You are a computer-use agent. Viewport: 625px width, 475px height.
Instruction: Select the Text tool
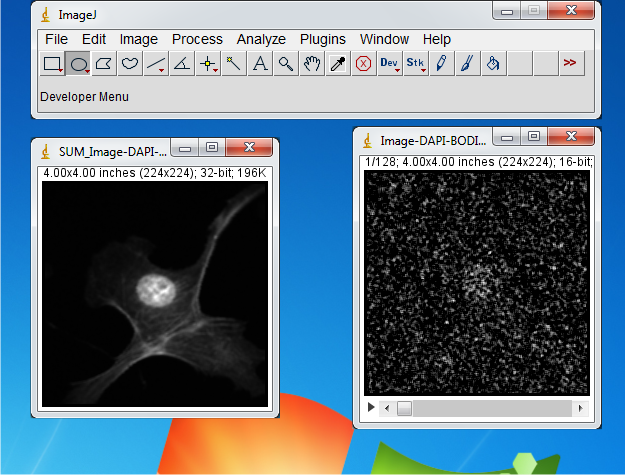pyautogui.click(x=260, y=63)
